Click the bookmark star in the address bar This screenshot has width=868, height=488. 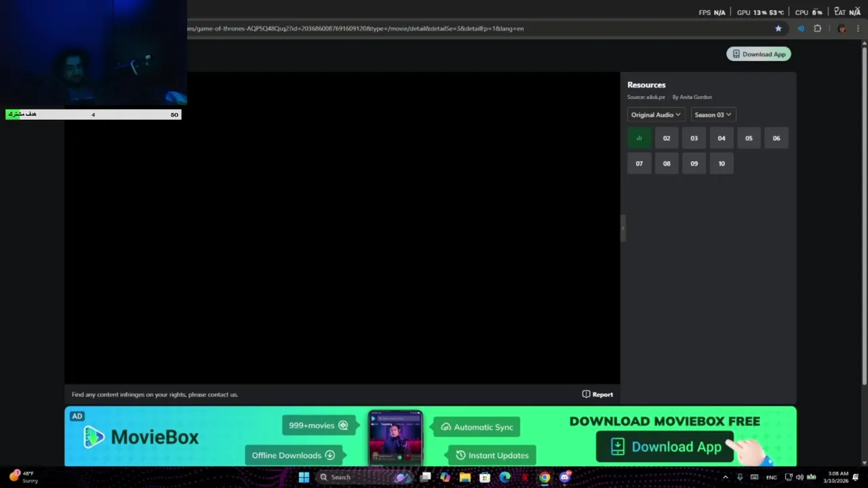(x=778, y=28)
